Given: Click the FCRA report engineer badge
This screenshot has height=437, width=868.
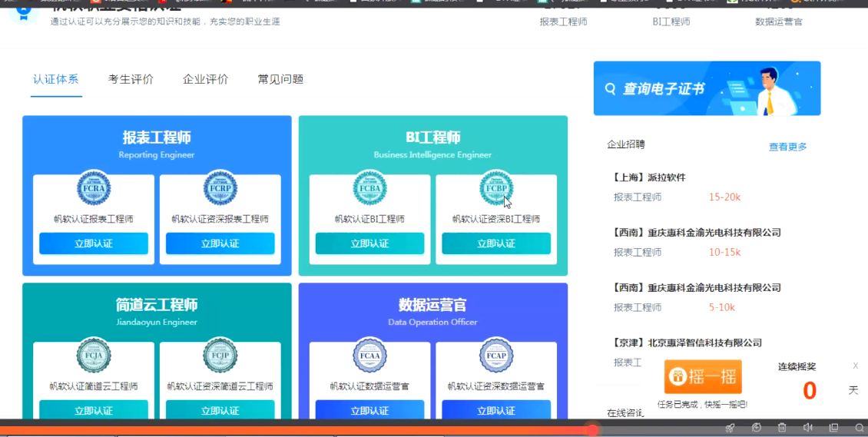Looking at the screenshot, I should point(94,188).
